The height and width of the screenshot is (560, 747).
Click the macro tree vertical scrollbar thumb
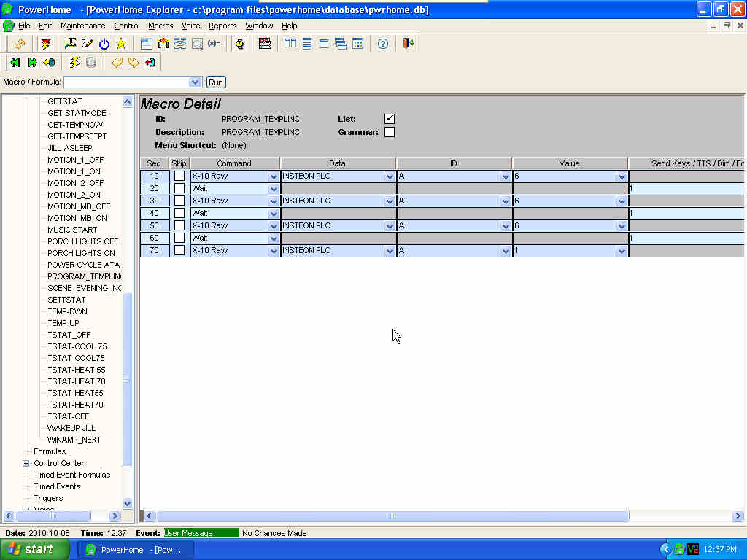[127, 380]
